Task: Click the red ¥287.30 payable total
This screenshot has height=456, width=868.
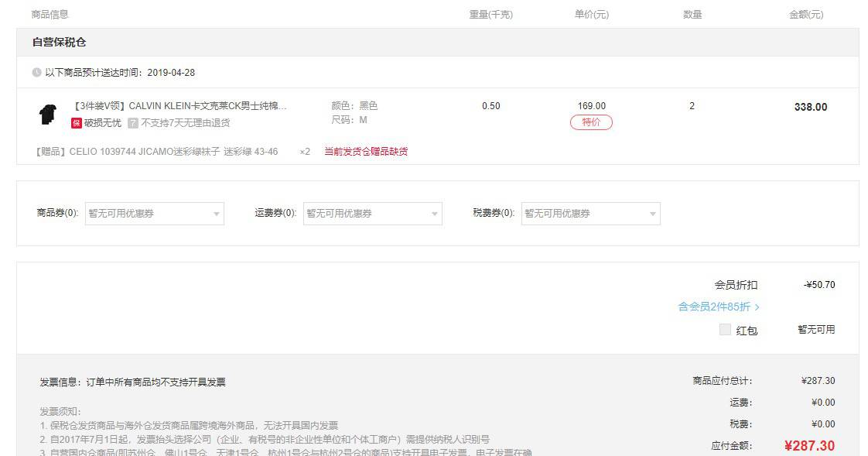Action: tap(809, 446)
